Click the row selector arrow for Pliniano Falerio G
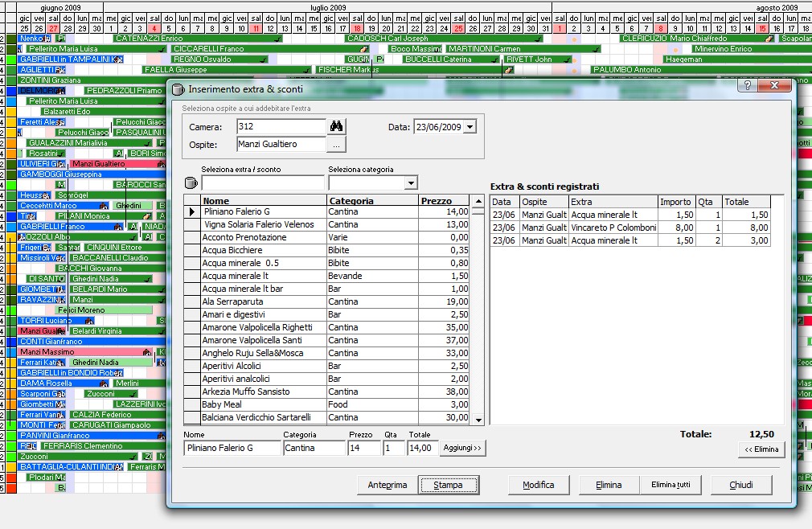 (192, 211)
